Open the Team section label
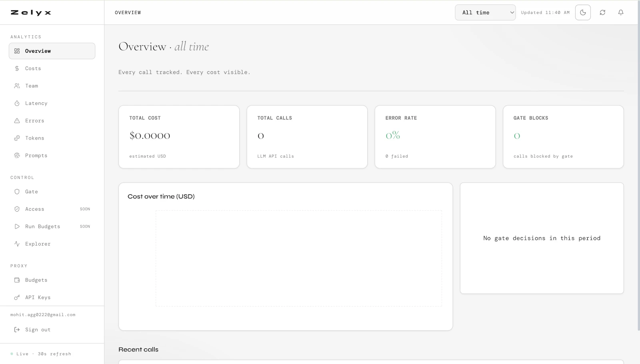This screenshot has width=640, height=364. pyautogui.click(x=32, y=86)
